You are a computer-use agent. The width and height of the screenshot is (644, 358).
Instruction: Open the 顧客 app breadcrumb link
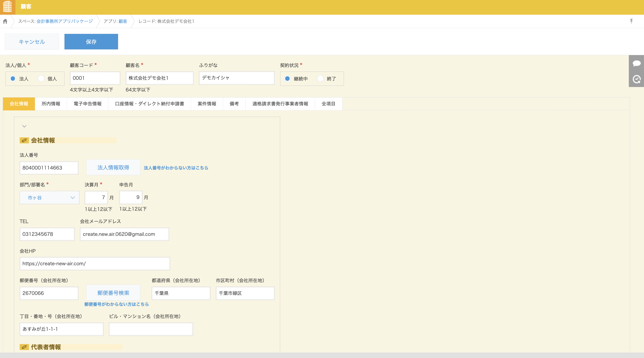click(x=123, y=21)
